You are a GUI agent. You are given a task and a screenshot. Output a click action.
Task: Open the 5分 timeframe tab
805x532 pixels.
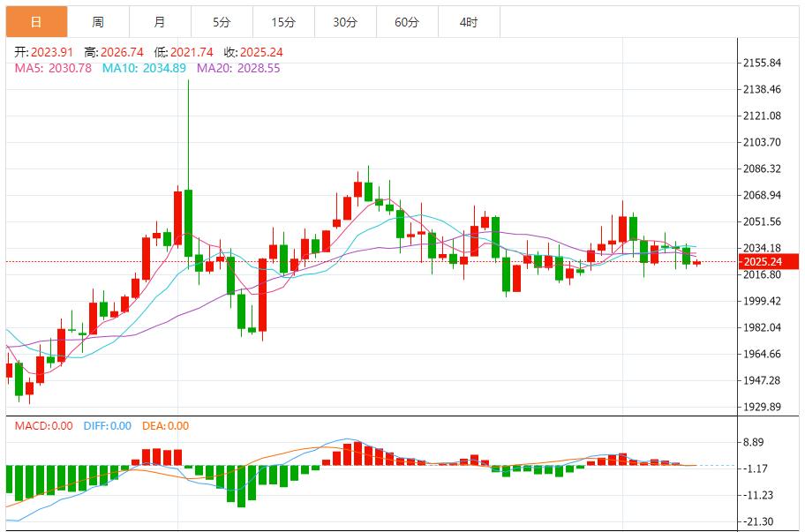coord(222,22)
